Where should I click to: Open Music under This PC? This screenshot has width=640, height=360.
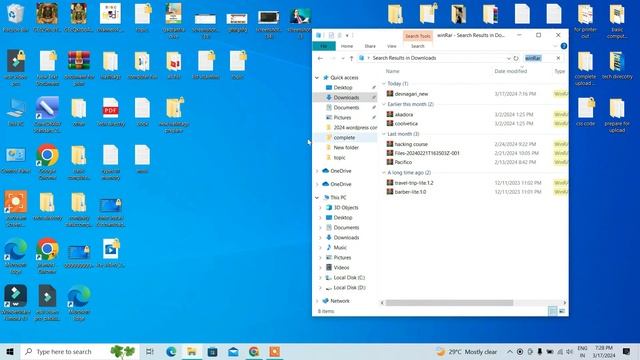pos(340,248)
